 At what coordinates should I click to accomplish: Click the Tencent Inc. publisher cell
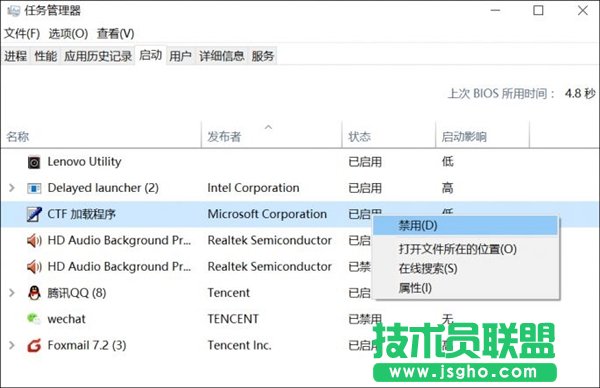point(240,346)
